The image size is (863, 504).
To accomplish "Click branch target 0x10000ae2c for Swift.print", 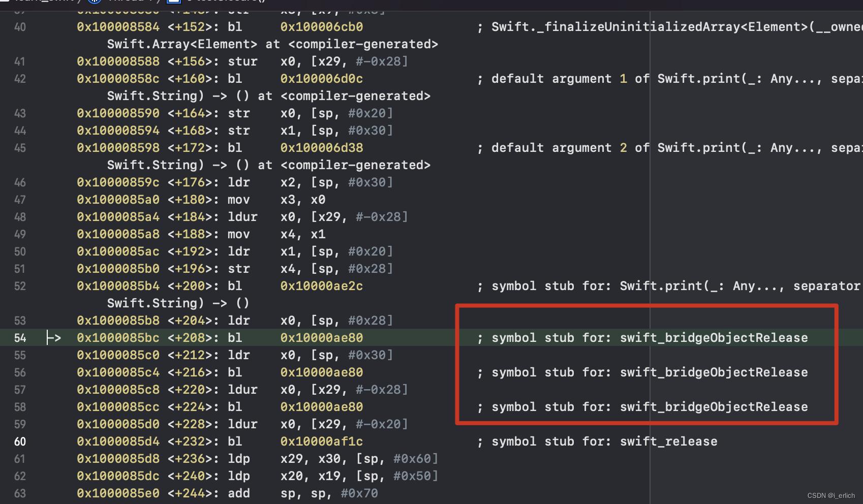I will (x=322, y=286).
